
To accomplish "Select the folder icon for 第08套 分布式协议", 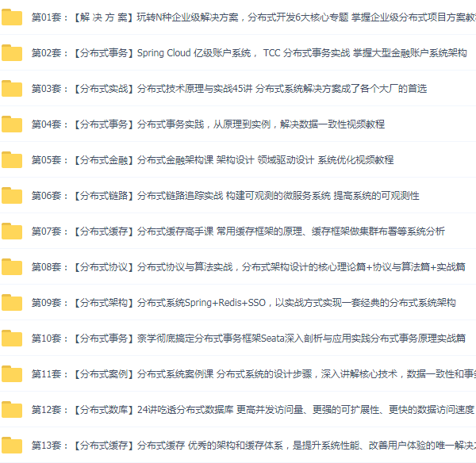I will coord(12,267).
